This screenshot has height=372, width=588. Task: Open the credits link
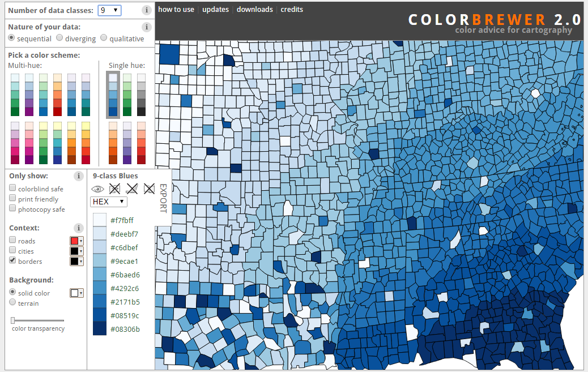click(292, 9)
